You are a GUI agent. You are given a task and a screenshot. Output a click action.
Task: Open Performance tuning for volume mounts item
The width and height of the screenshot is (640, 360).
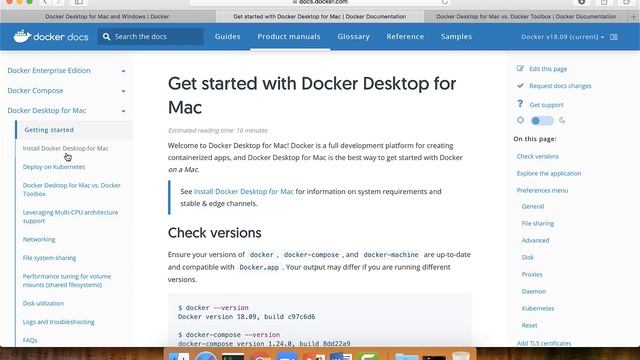coord(67,280)
